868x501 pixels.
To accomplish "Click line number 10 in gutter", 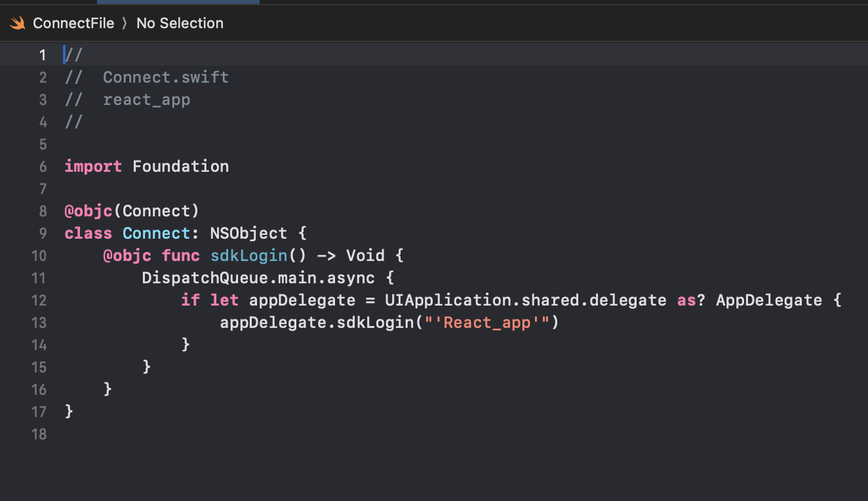I will (x=39, y=256).
